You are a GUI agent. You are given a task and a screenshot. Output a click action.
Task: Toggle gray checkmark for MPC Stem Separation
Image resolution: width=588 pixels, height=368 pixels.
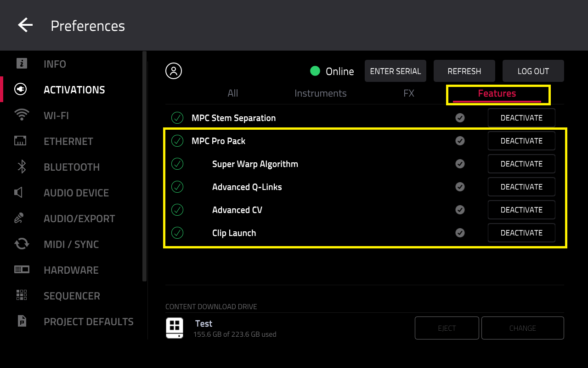(460, 118)
